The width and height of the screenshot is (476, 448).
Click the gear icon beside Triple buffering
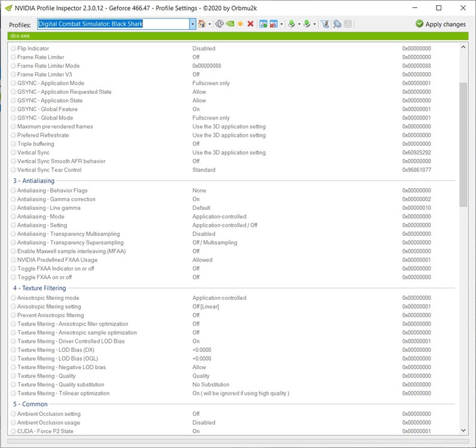pos(13,144)
